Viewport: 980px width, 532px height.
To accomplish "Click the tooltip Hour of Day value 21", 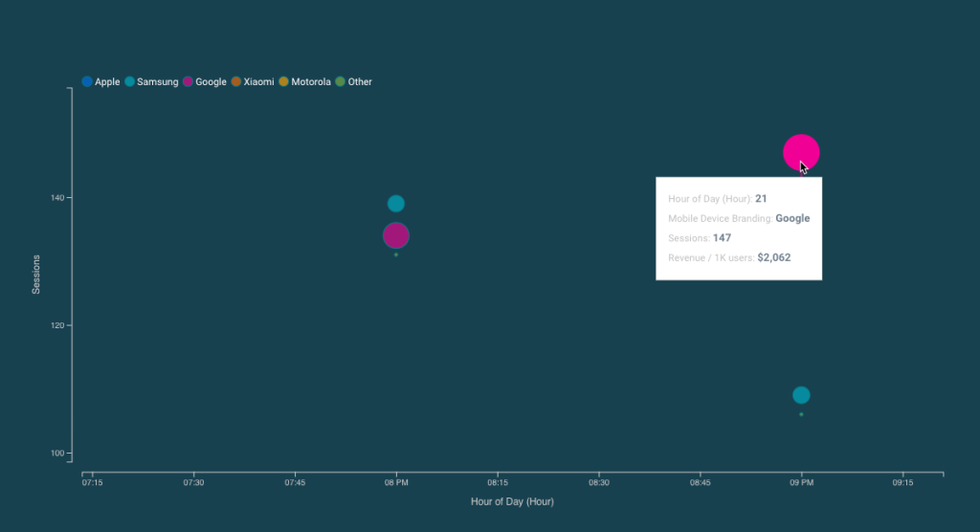I will (x=761, y=199).
